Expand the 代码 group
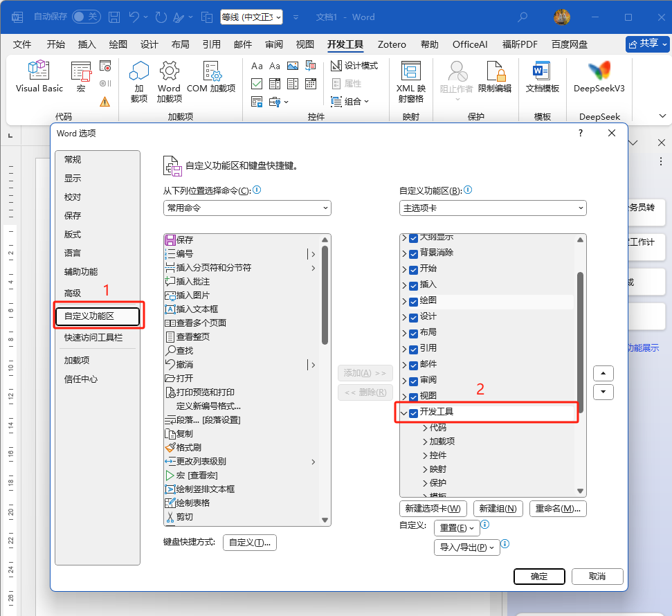Screen dimensions: 672x616 coord(425,428)
